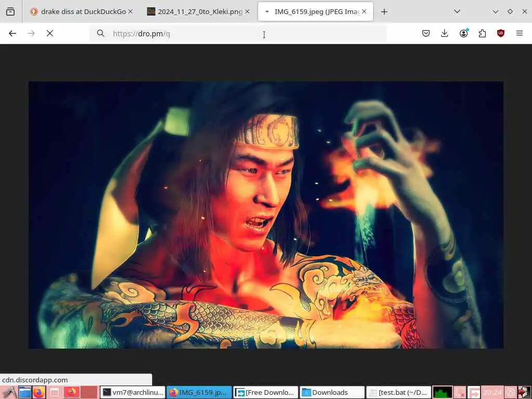532x399 pixels.
Task: Save page to Pocket
Action: [426, 33]
